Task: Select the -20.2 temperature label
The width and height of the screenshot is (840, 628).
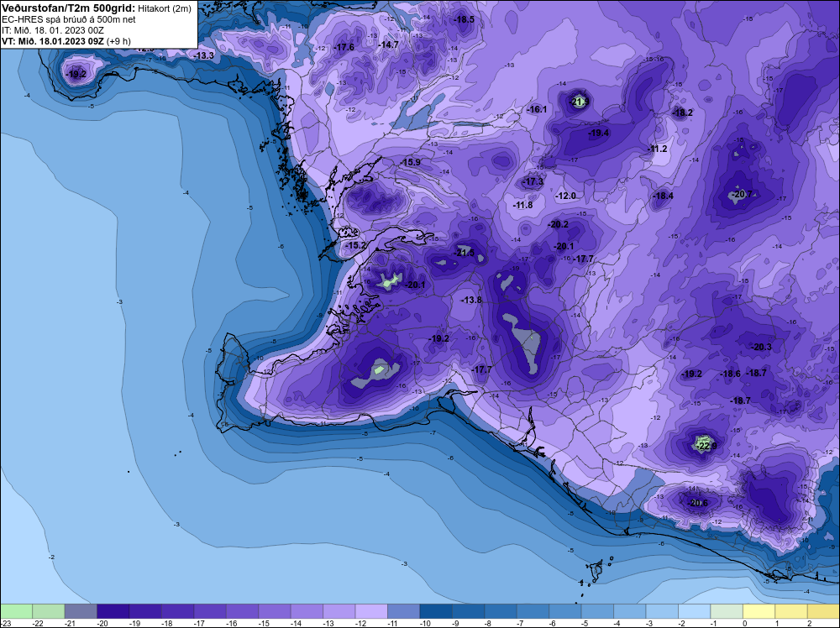Action: [x=559, y=224]
